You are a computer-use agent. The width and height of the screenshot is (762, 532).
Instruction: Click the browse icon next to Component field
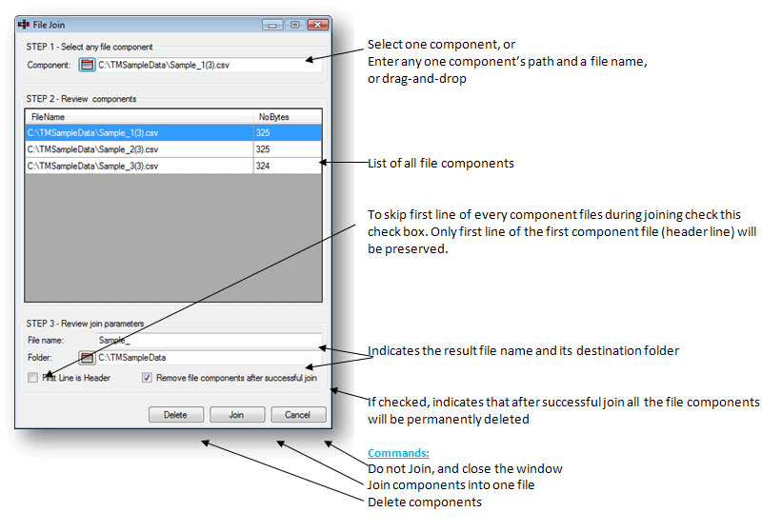(x=87, y=65)
